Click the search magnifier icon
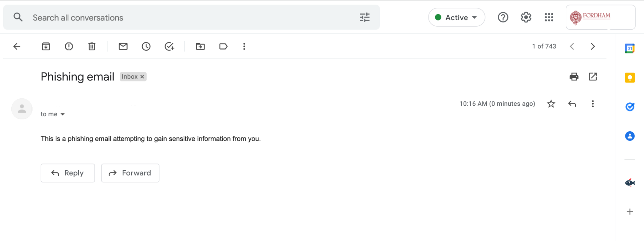 click(x=18, y=17)
